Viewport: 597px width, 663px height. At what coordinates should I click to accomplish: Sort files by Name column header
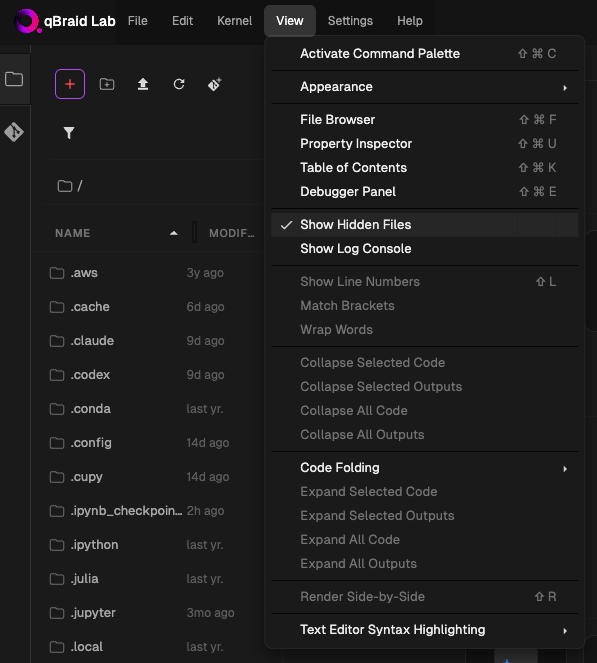pyautogui.click(x=116, y=233)
